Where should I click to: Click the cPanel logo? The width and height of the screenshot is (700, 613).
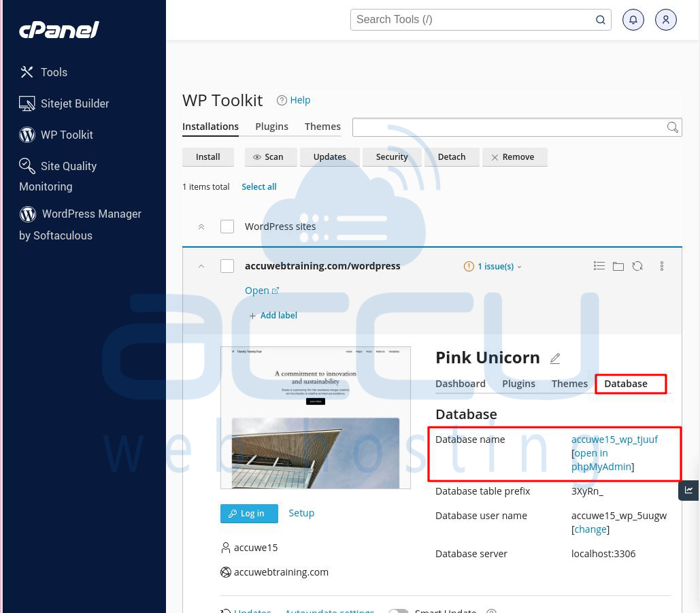(x=59, y=30)
